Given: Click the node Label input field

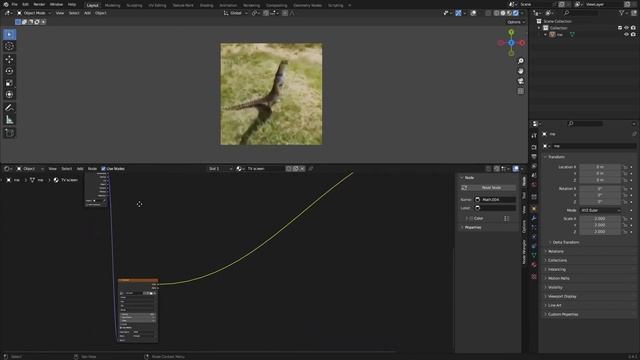Looking at the screenshot, I should (x=495, y=208).
